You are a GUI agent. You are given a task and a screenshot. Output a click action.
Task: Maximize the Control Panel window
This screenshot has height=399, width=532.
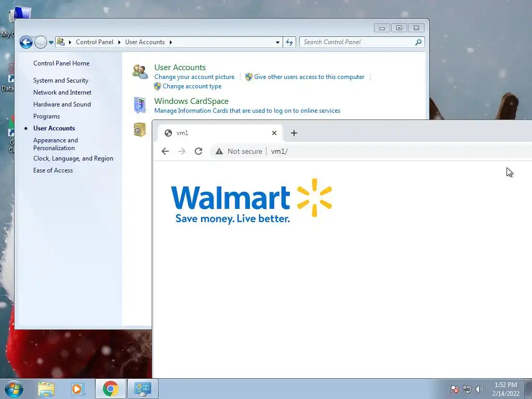(399, 28)
